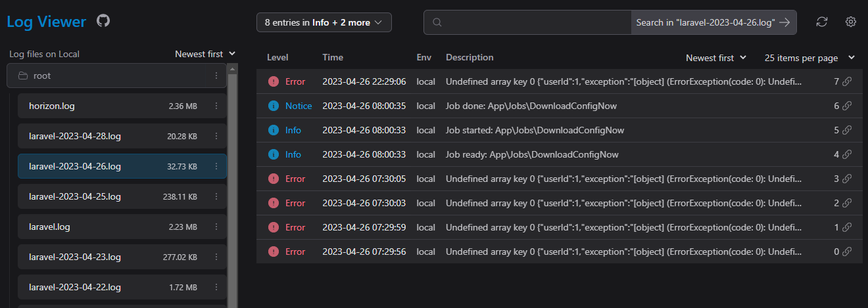Viewport: 868px width, 308px height.
Task: Click the Level column header
Action: (277, 58)
